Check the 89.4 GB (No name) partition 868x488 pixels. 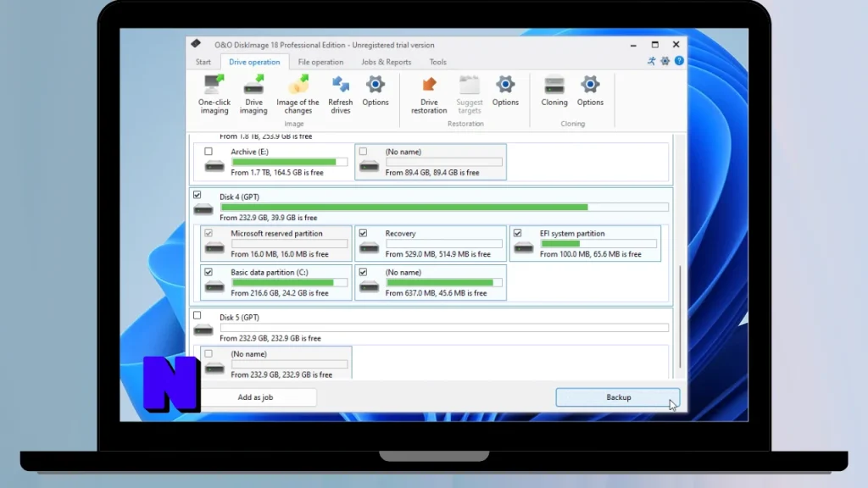(x=363, y=151)
